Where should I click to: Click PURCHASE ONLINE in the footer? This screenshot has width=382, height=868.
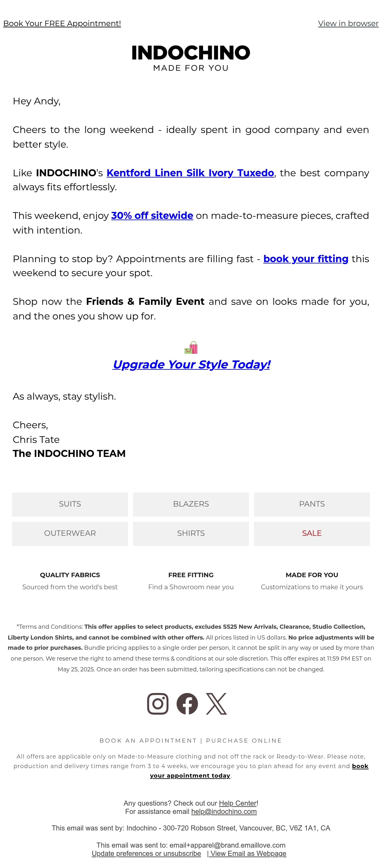pyautogui.click(x=244, y=740)
